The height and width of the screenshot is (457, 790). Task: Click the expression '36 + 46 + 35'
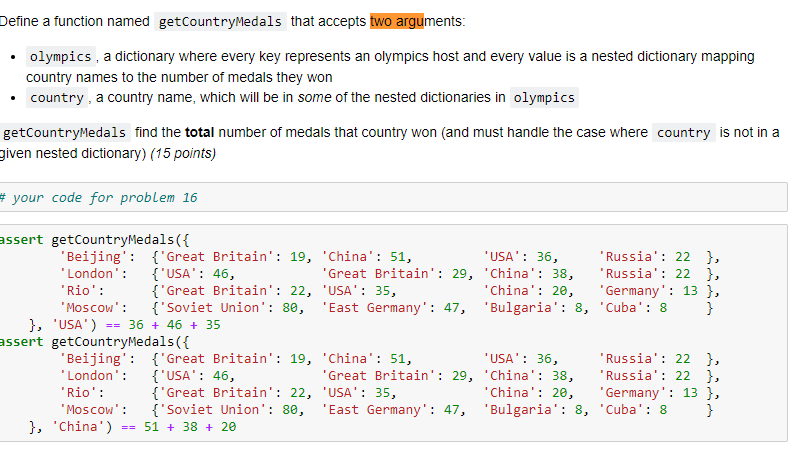(x=174, y=325)
